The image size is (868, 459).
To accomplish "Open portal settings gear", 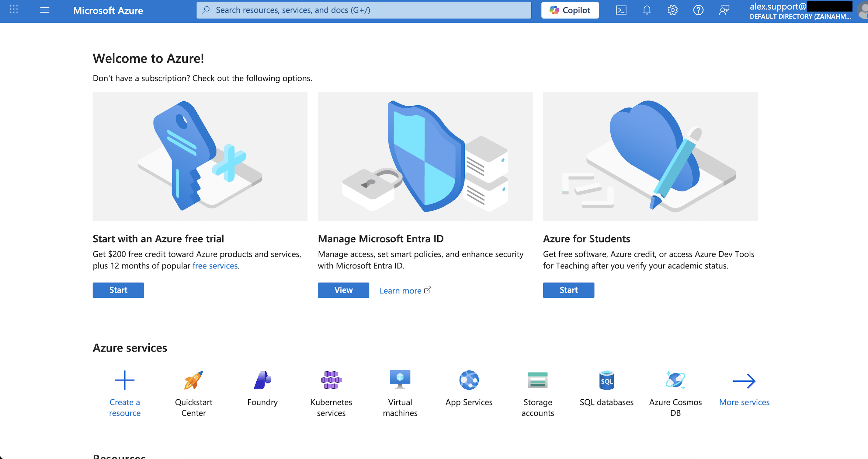I will point(672,10).
